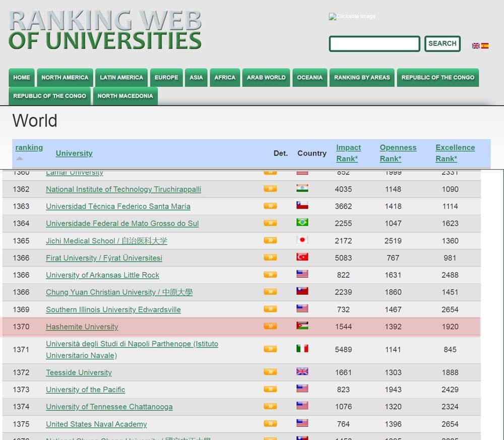The image size is (504, 440).
Task: Click the search text input field
Action: tap(374, 44)
